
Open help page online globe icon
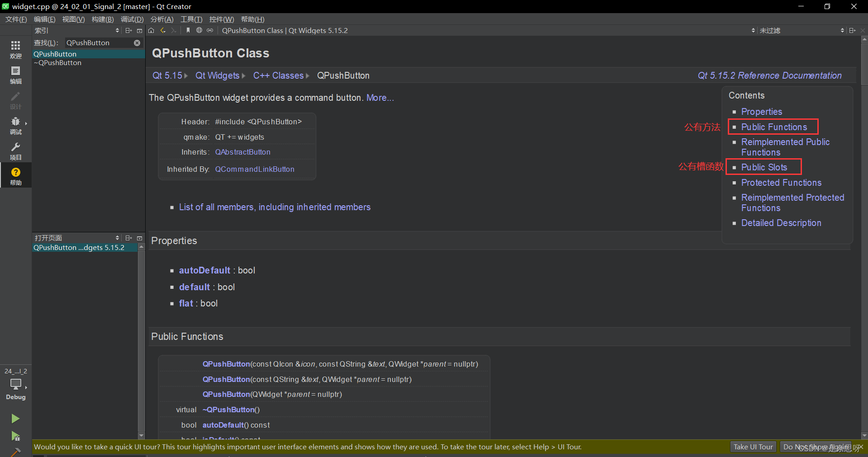click(199, 30)
